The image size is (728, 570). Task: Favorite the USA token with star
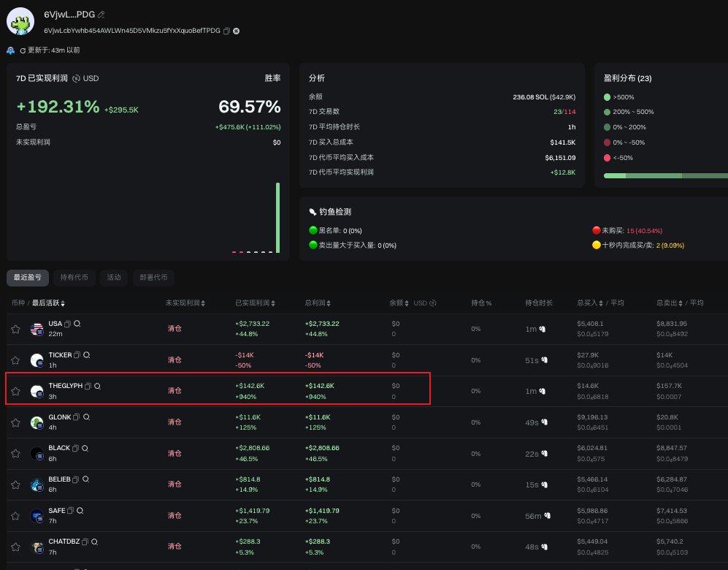click(16, 330)
